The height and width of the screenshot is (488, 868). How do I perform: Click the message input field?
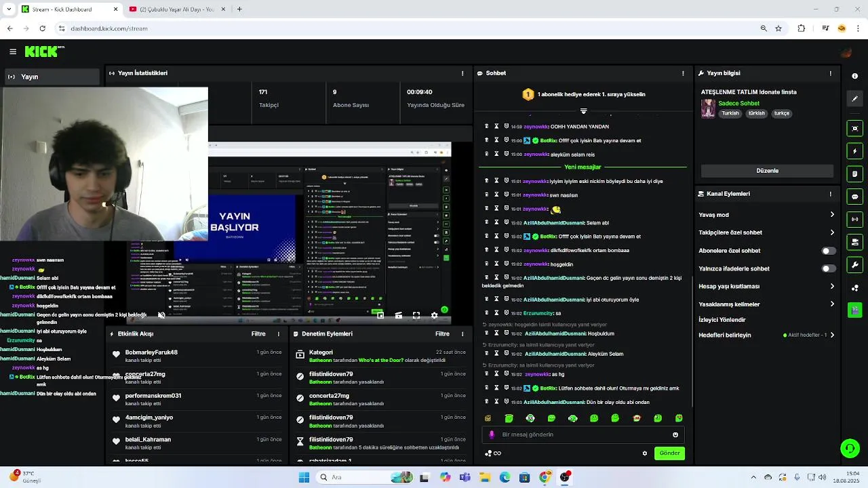coord(583,434)
